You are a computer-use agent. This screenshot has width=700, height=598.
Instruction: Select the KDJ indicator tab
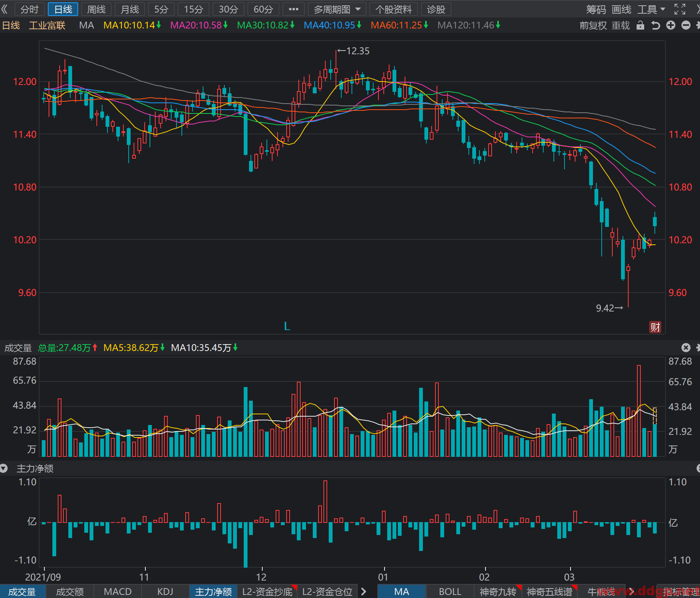tap(166, 592)
